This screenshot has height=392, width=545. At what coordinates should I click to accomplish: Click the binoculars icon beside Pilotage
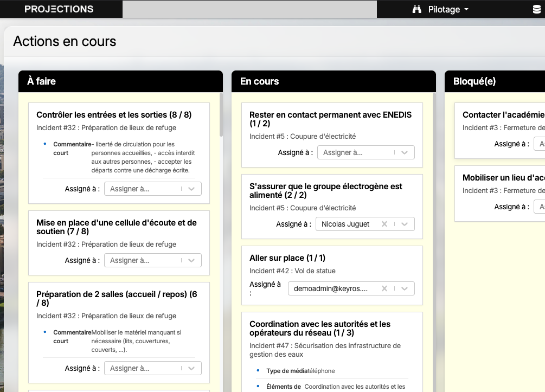click(x=416, y=9)
